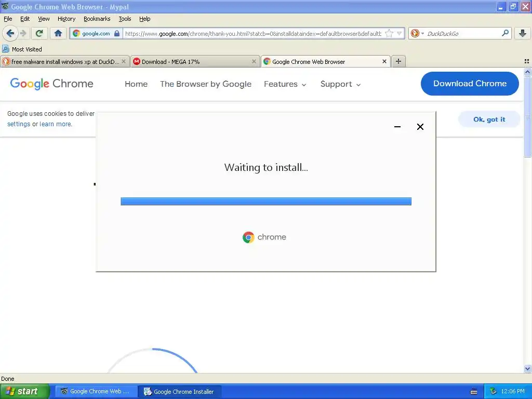The height and width of the screenshot is (399, 532).
Task: Open the home page icon
Action: 58,33
